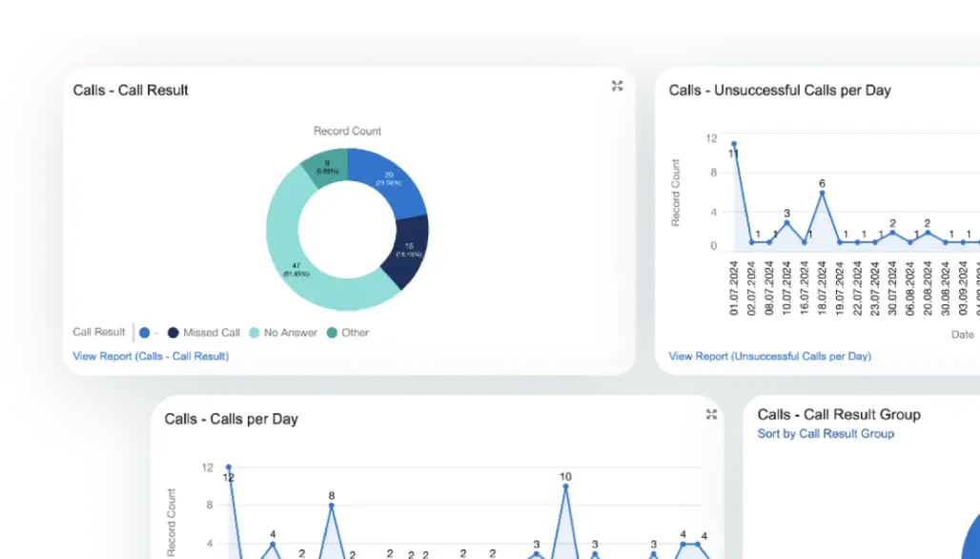Click the blue donut segment (20)
The width and height of the screenshot is (980, 559).
click(x=391, y=180)
